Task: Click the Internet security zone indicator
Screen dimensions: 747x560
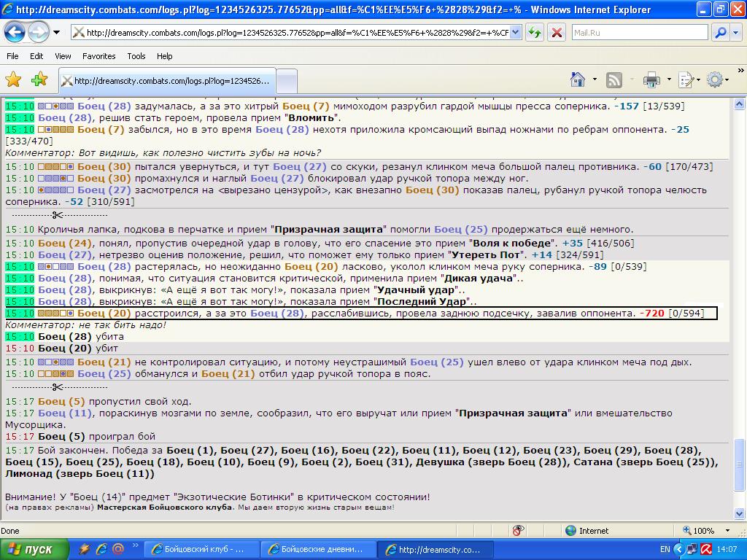Action: 587,531
